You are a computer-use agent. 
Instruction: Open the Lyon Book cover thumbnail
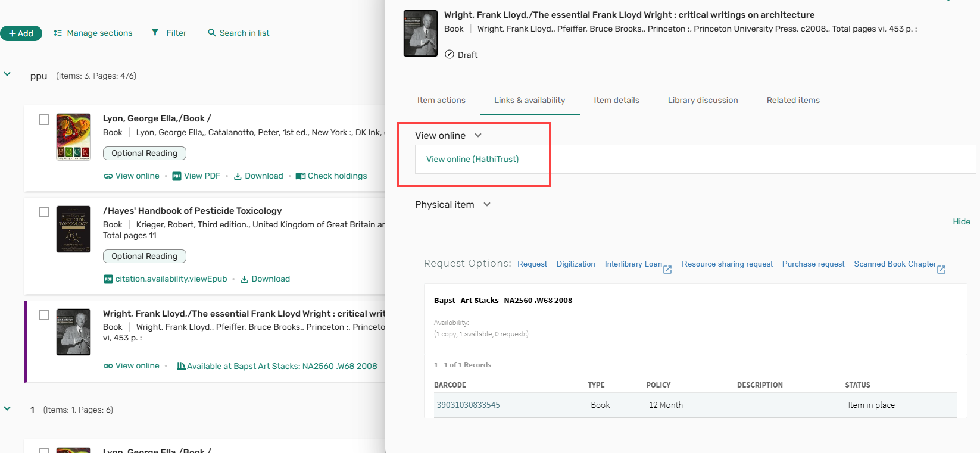pos(74,137)
